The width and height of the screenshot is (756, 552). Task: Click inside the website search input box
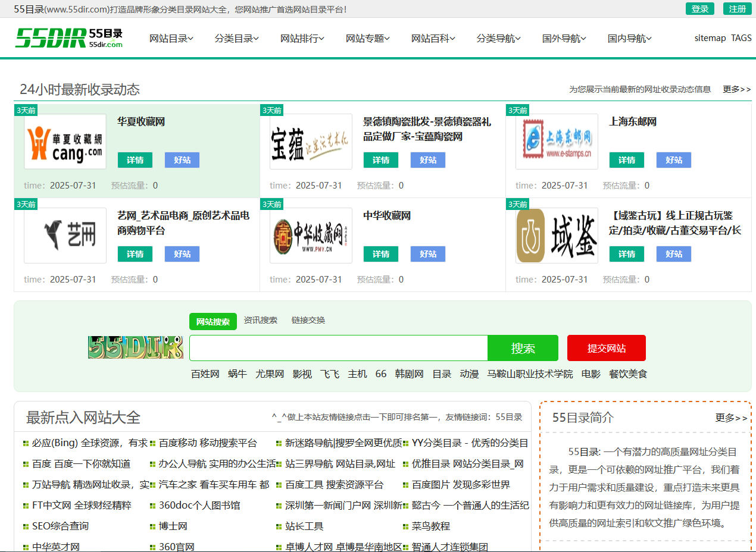pos(338,348)
